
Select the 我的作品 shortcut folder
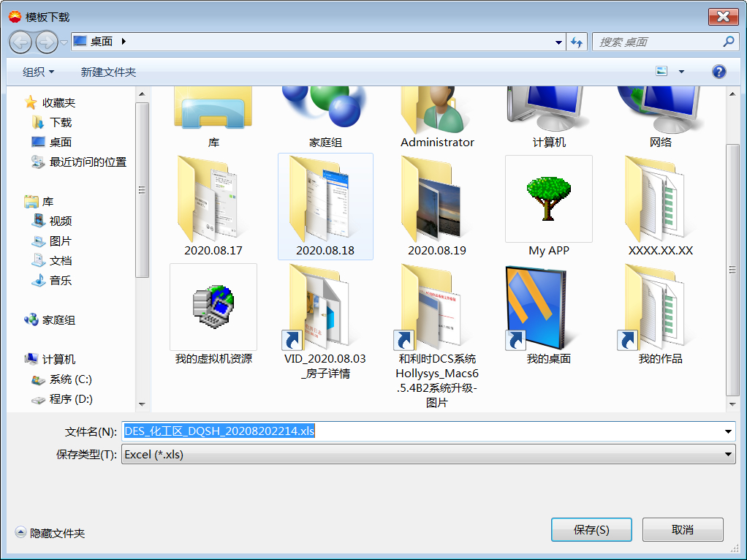click(660, 314)
